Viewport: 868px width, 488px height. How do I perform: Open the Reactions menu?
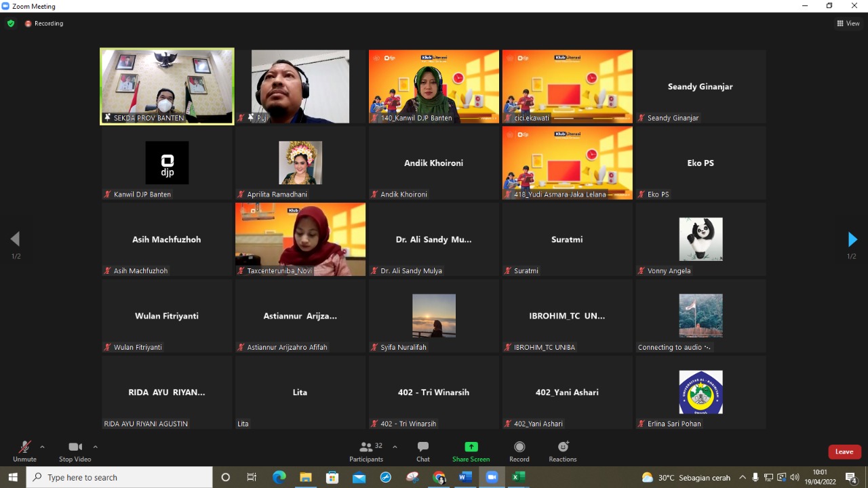pos(563,450)
